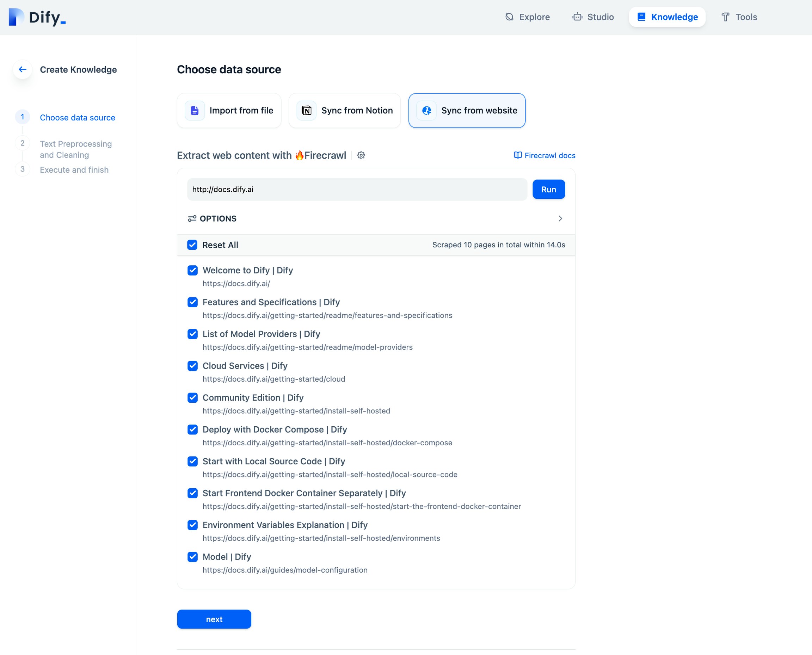Viewport: 812px width, 655px height.
Task: Uncheck Welcome to Dify page checkbox
Action: pos(193,270)
